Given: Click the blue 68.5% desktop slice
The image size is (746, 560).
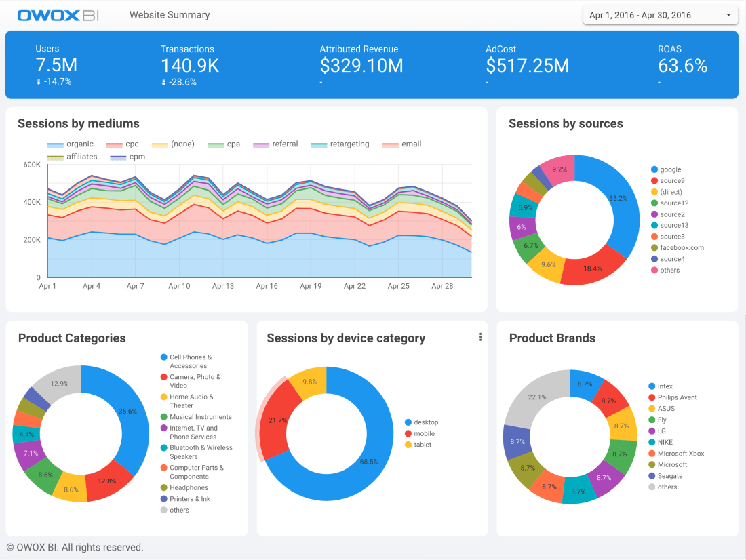Looking at the screenshot, I should tap(369, 462).
